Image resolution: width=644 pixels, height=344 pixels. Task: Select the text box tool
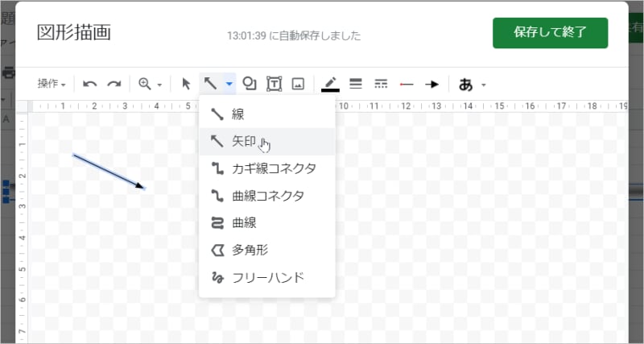[274, 84]
